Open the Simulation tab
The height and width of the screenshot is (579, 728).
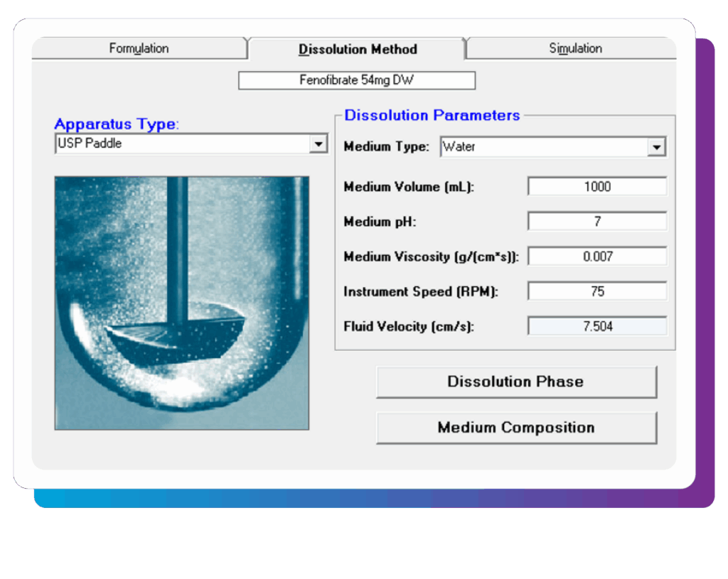pos(574,49)
